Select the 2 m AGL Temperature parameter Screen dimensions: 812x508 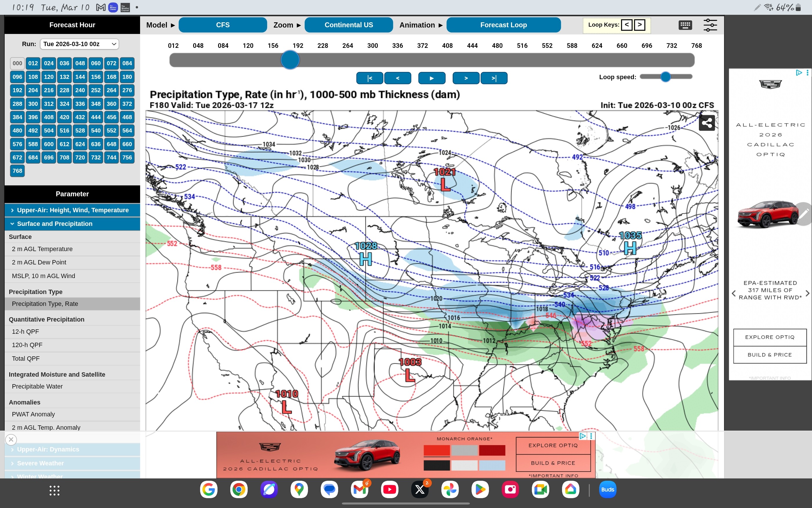click(x=42, y=249)
